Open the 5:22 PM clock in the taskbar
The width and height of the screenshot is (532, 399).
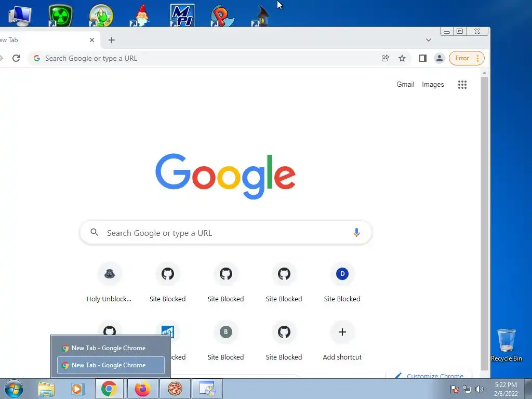tap(506, 389)
